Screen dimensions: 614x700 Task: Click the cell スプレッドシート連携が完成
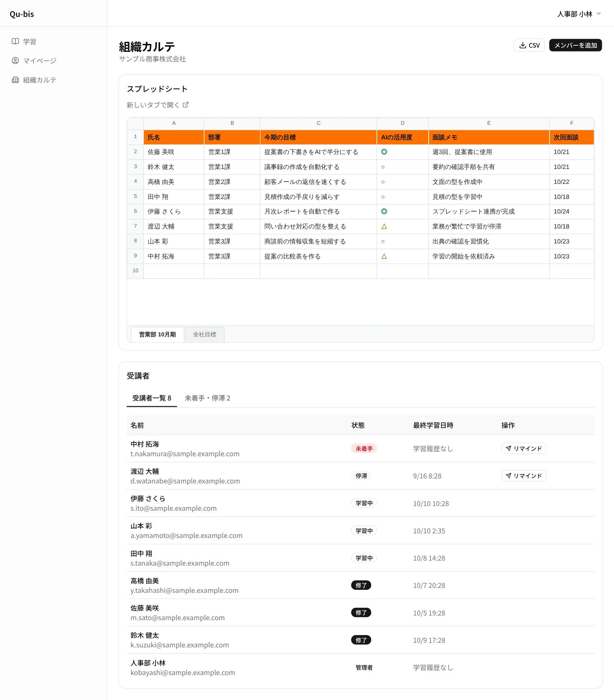pyautogui.click(x=489, y=212)
